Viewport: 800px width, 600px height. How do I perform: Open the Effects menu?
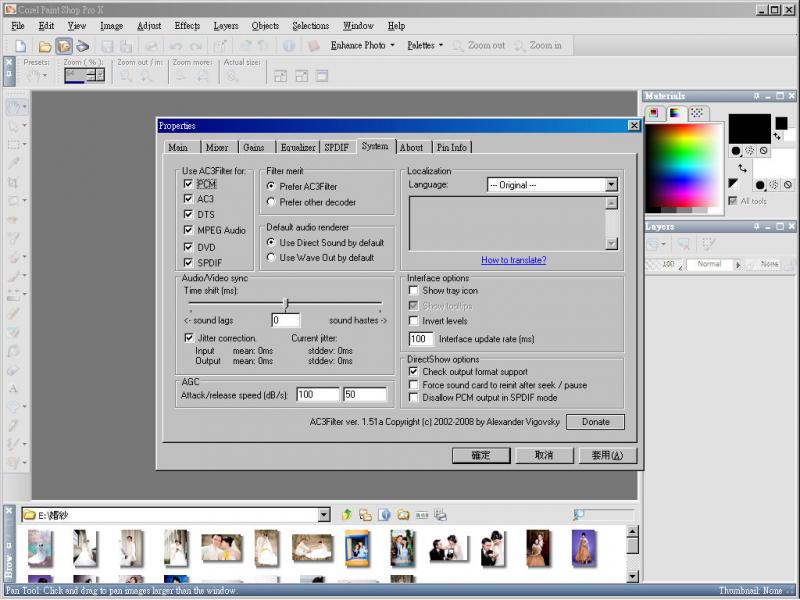pyautogui.click(x=187, y=26)
